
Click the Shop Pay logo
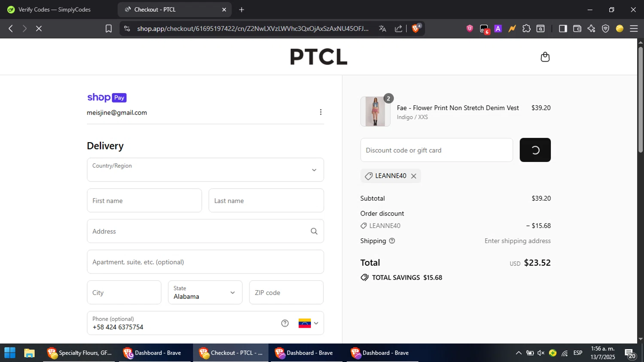point(107,97)
